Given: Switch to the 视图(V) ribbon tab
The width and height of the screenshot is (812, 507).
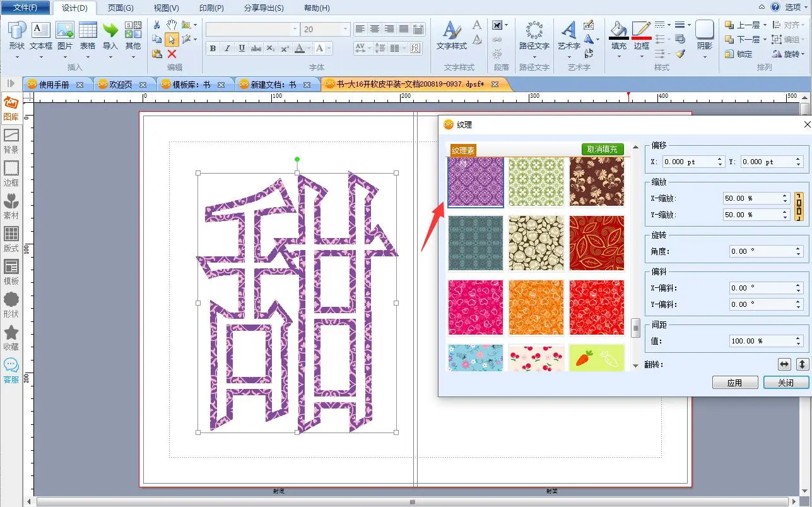Looking at the screenshot, I should click(166, 8).
